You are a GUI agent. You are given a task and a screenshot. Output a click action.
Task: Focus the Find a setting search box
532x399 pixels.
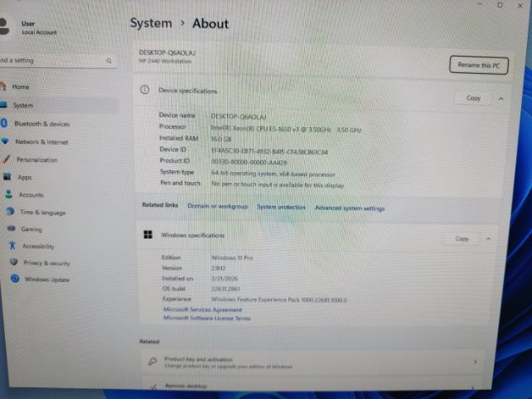tap(57, 61)
